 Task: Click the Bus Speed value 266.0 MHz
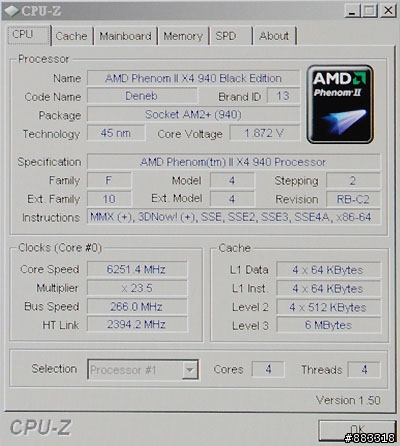137,307
